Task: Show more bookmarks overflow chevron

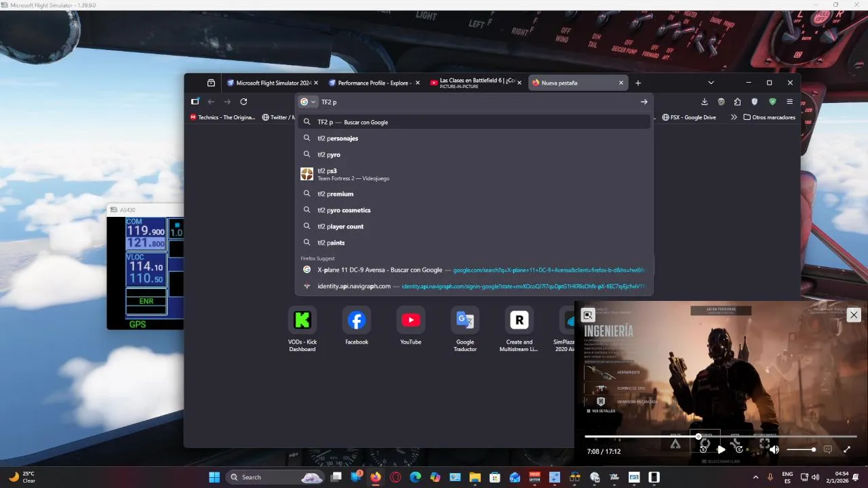Action: click(734, 117)
